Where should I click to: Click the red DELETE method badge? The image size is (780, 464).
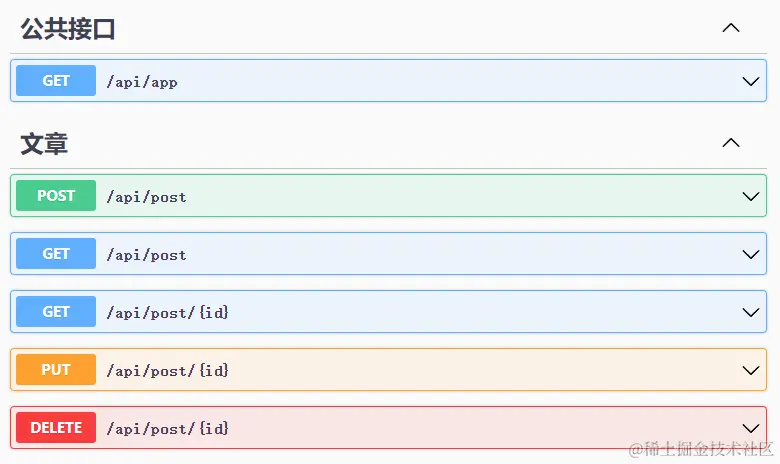click(56, 428)
